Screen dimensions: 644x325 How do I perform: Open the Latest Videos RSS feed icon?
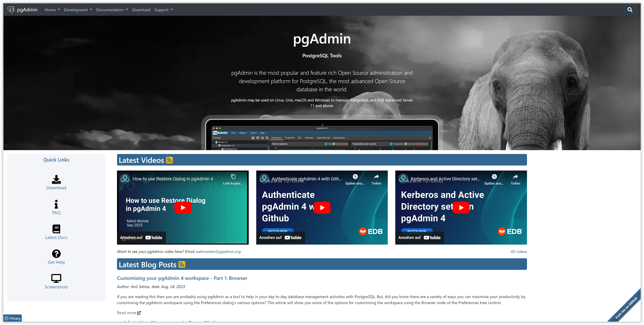coord(169,160)
